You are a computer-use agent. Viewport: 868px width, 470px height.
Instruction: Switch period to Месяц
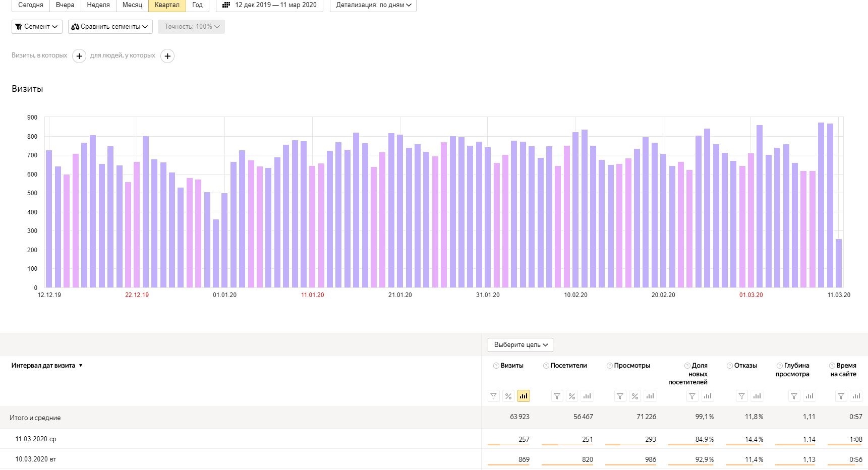[132, 5]
